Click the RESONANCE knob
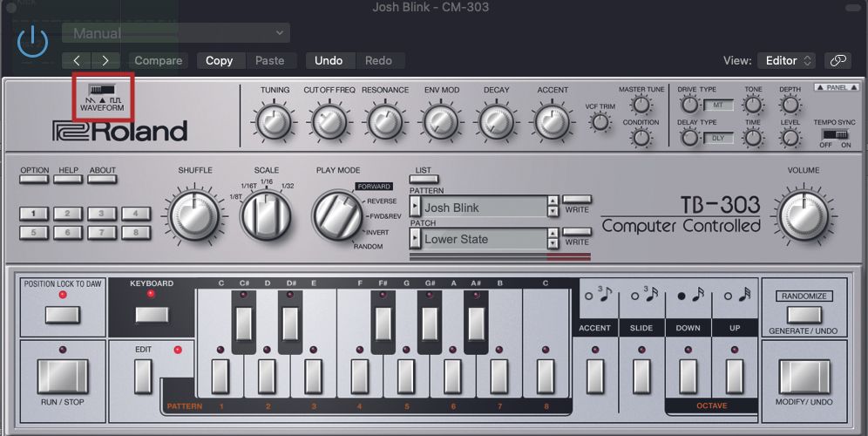The image size is (868, 436). (385, 122)
